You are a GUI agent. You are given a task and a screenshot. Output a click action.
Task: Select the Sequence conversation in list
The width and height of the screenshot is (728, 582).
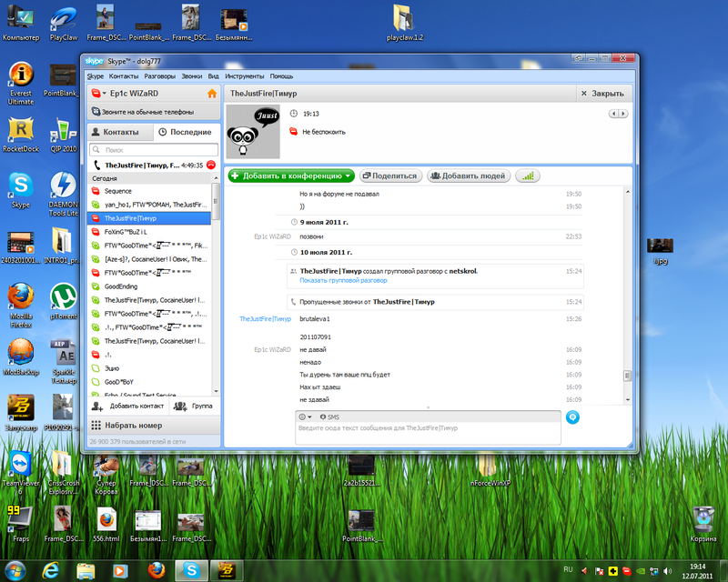pos(149,191)
